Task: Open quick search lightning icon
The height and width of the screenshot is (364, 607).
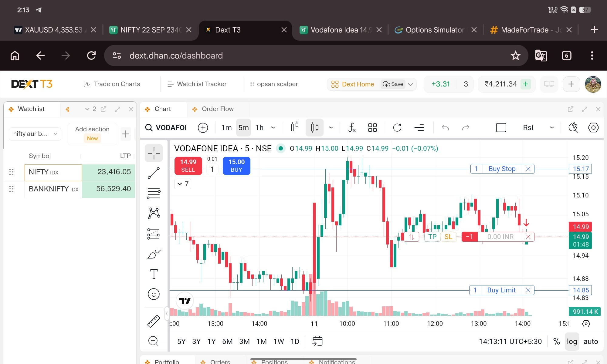Action: [573, 128]
